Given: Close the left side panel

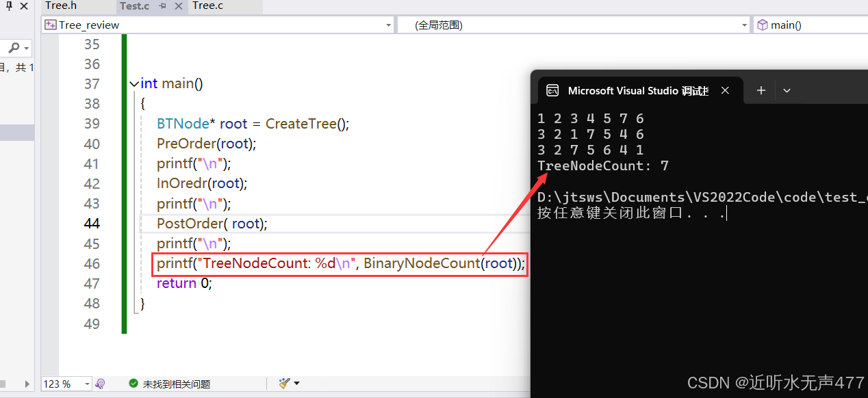Looking at the screenshot, I should coord(23,7).
